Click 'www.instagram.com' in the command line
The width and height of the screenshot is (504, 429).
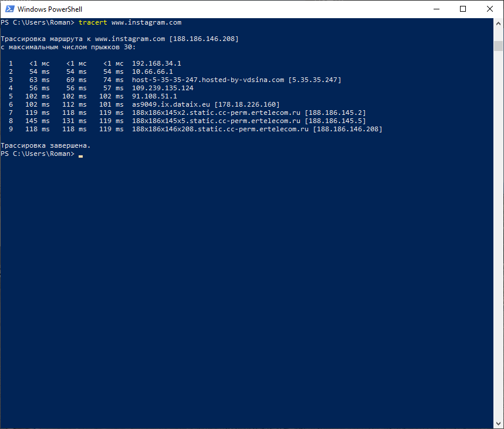tap(146, 22)
